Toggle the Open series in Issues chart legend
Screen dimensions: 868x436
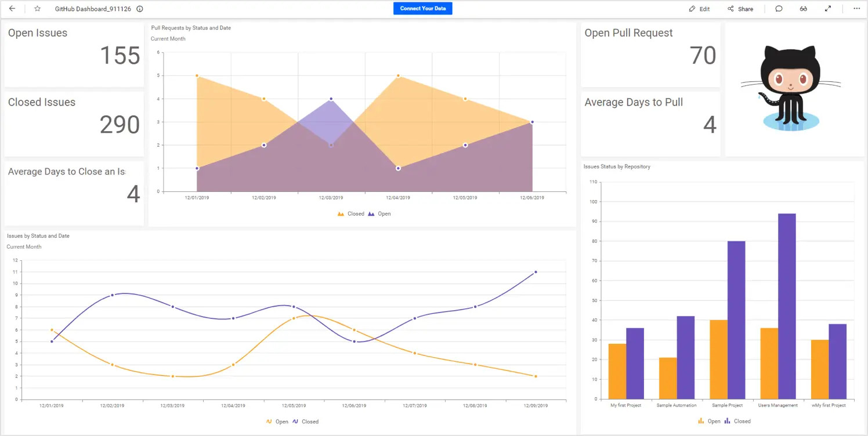click(x=278, y=422)
